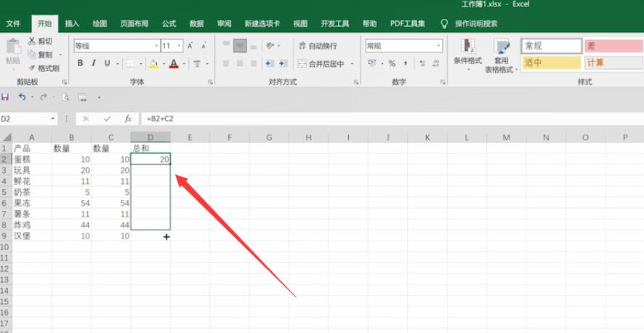The height and width of the screenshot is (333, 644).
Task: Click the Copy (复制) button
Action: click(41, 55)
